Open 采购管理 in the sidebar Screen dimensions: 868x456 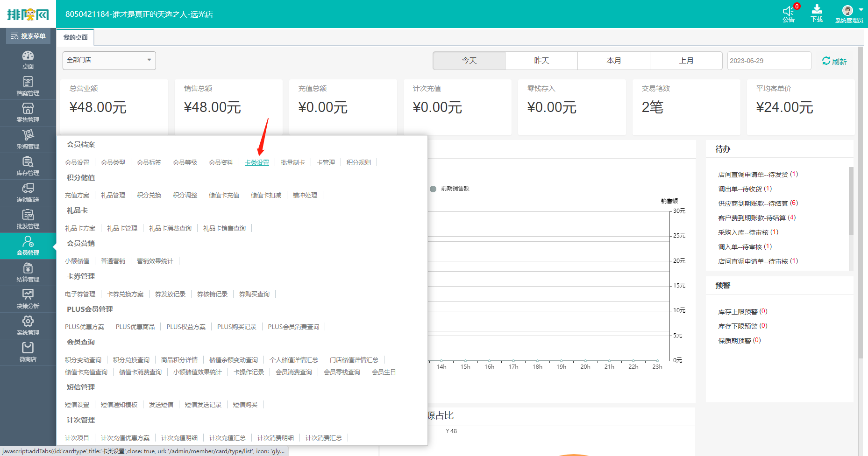click(x=28, y=139)
